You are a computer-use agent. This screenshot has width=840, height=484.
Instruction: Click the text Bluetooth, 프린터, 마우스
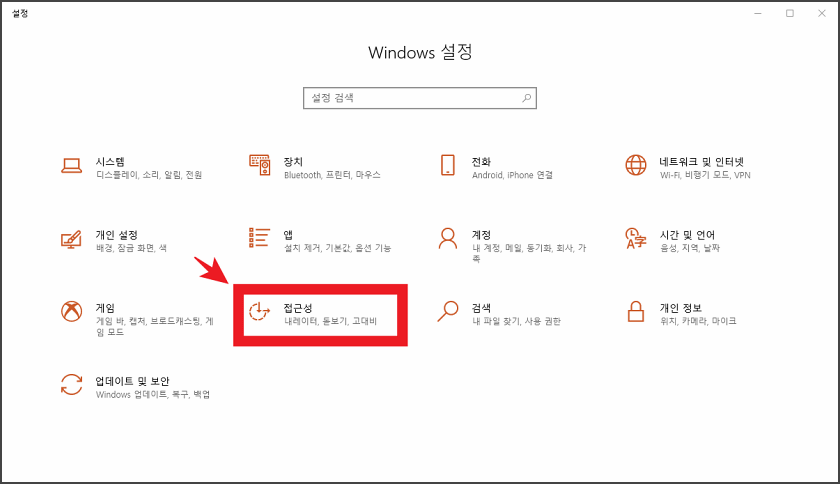332,175
